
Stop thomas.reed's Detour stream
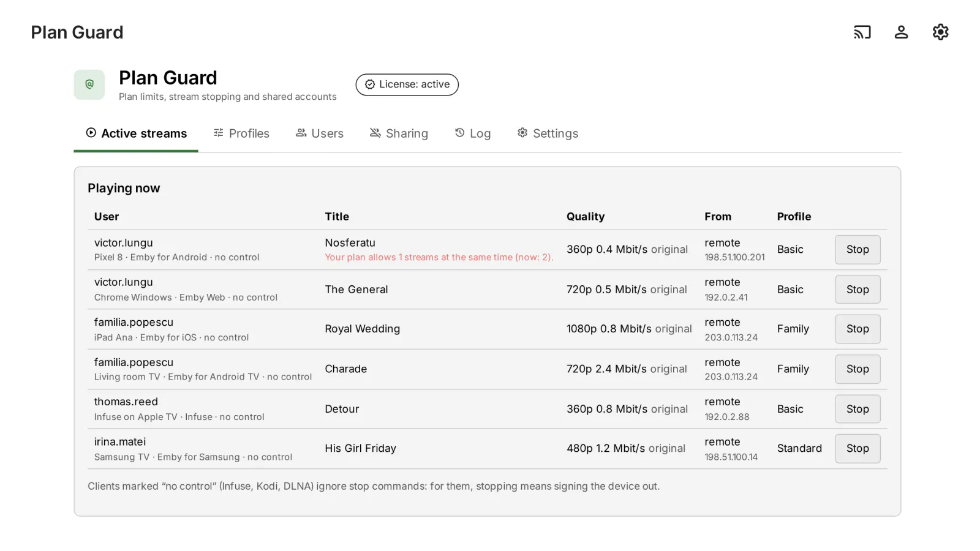click(858, 409)
